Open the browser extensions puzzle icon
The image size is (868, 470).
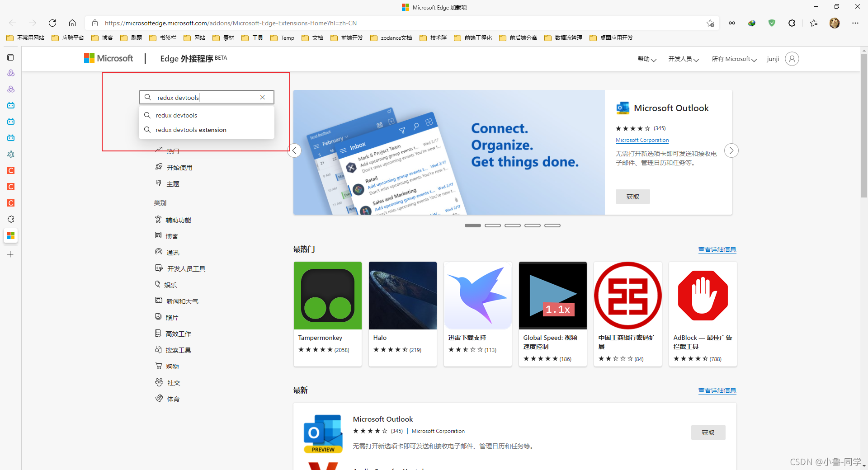(792, 23)
